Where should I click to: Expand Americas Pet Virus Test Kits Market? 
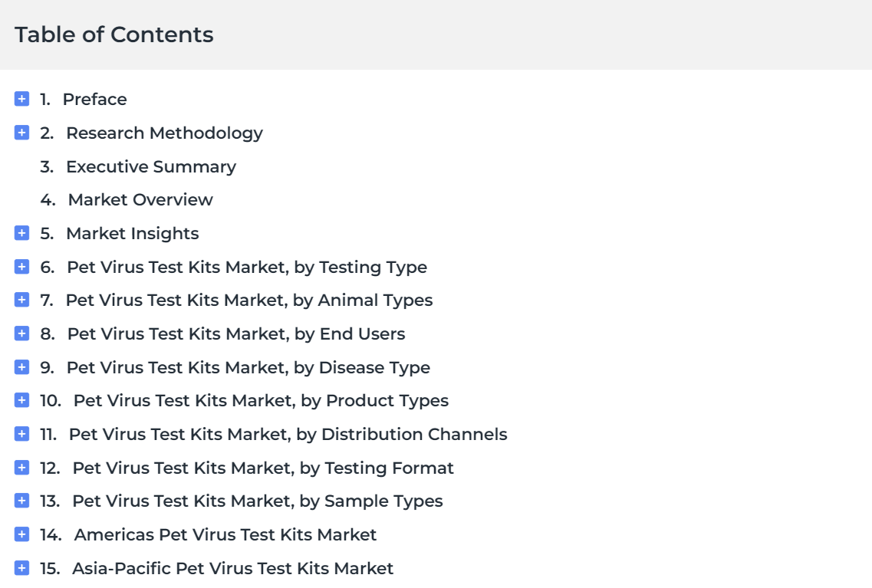(x=21, y=534)
